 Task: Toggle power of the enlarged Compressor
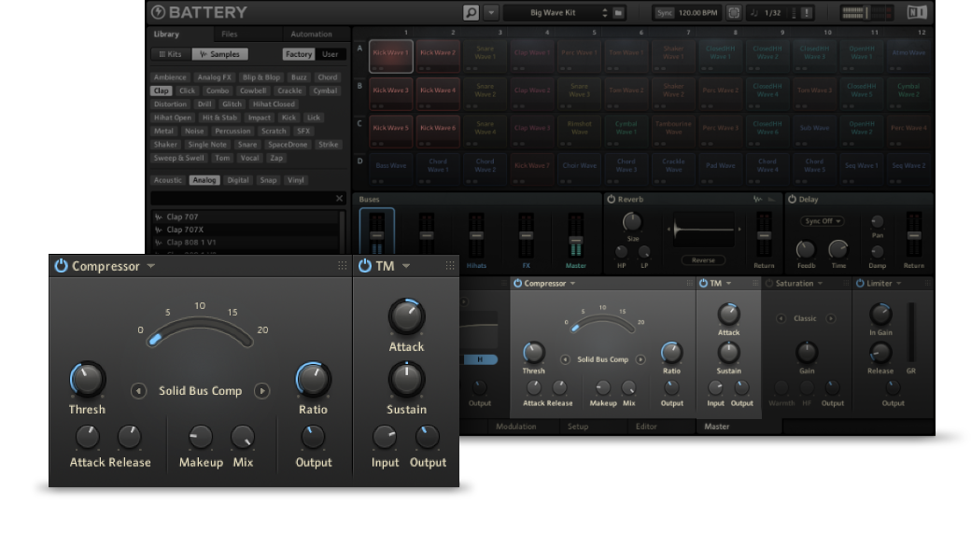[61, 265]
